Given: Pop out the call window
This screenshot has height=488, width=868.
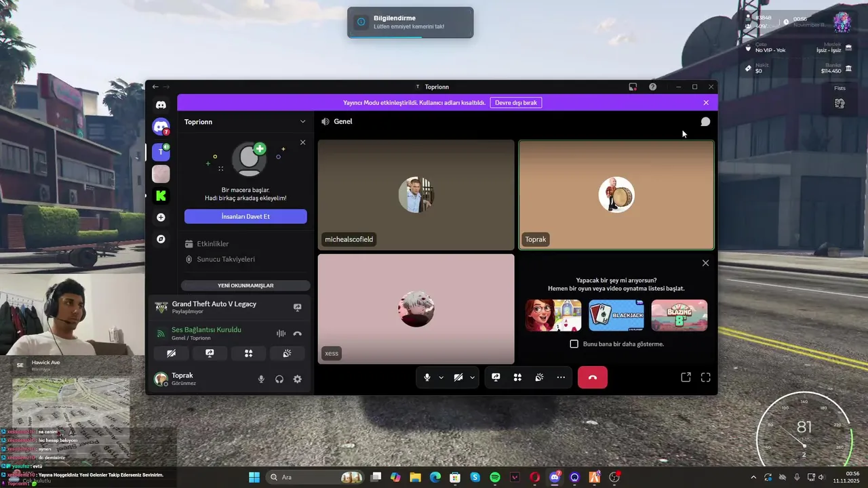Looking at the screenshot, I should [x=686, y=378].
